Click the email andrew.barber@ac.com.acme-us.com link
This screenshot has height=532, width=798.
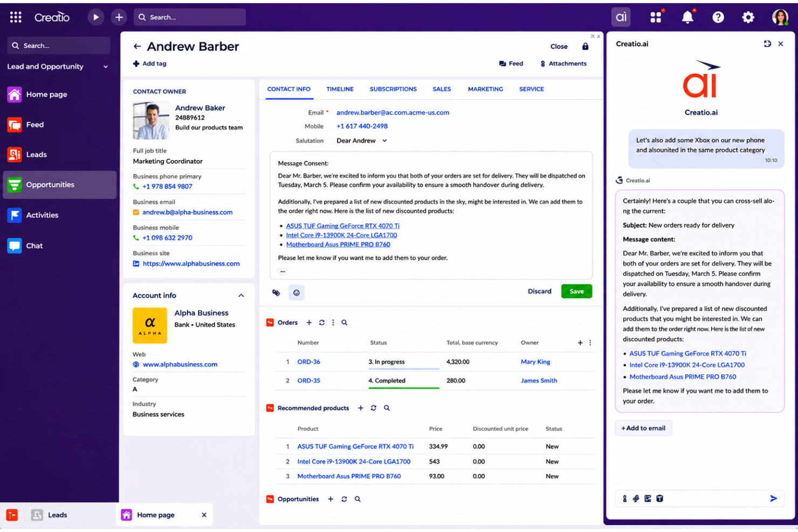tap(393, 113)
